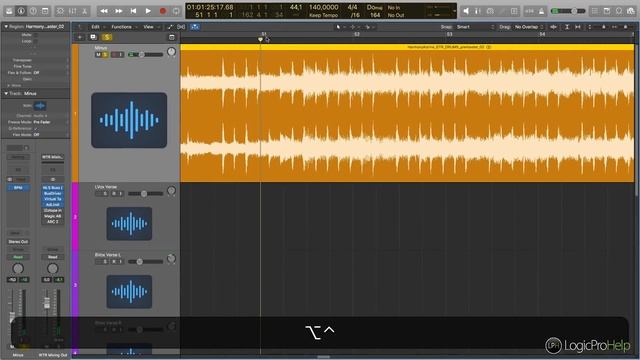This screenshot has height=360, width=640.
Task: Solo the LVox Verse track
Action: pyautogui.click(x=105, y=193)
